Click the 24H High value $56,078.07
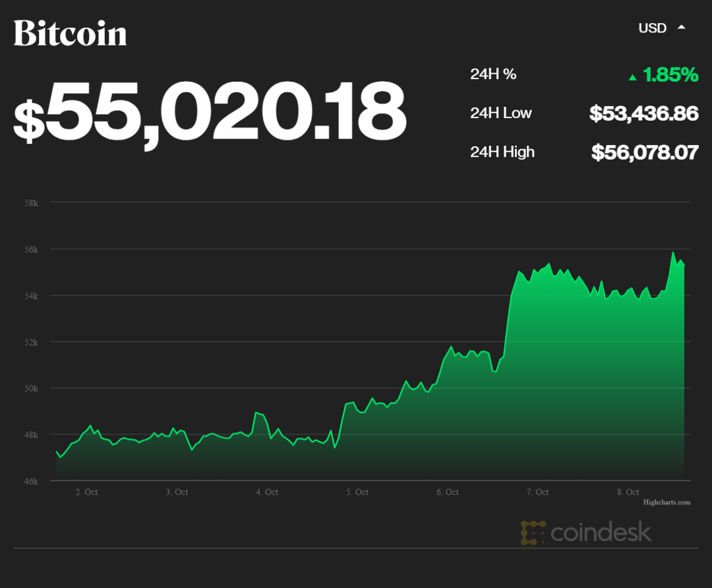Viewport: 712px width, 588px height. click(x=644, y=152)
